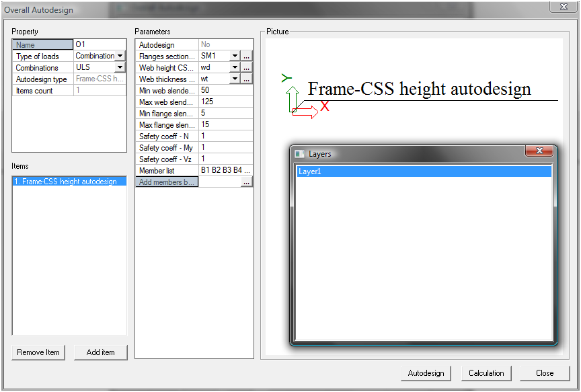Open the Flanges section browse (...) button

246,56
